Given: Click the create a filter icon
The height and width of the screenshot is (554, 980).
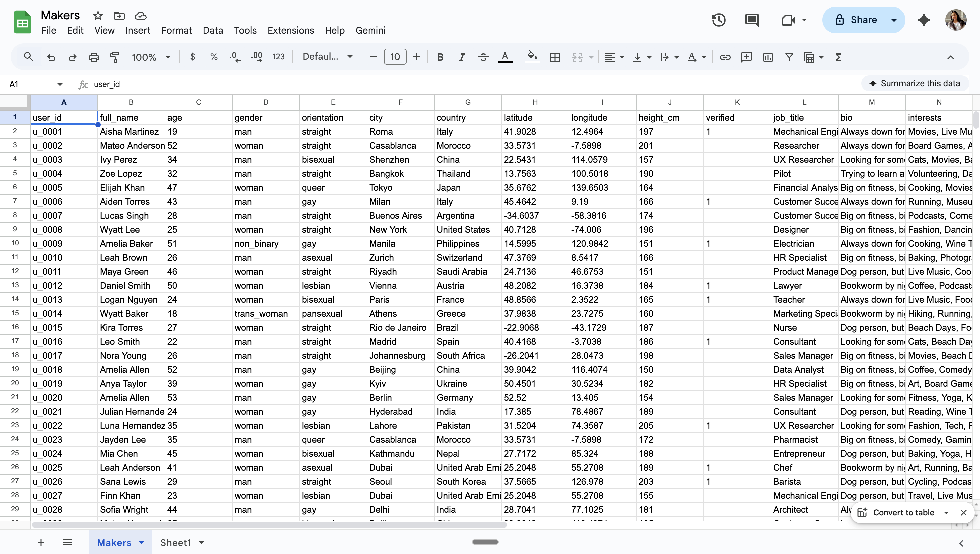Looking at the screenshot, I should pos(789,57).
